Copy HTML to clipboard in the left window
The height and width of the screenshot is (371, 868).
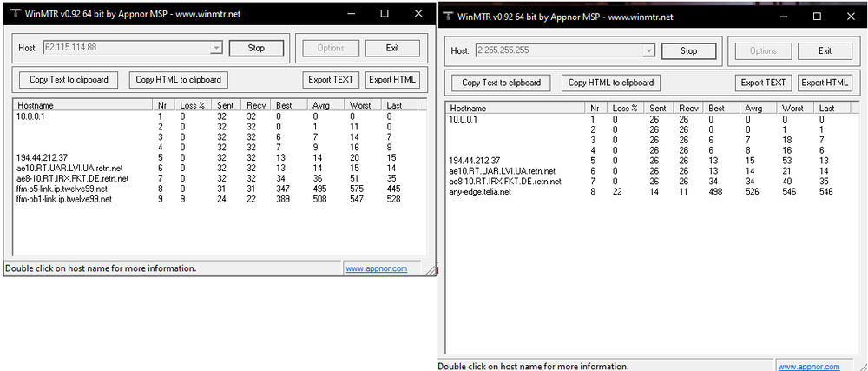[x=179, y=80]
